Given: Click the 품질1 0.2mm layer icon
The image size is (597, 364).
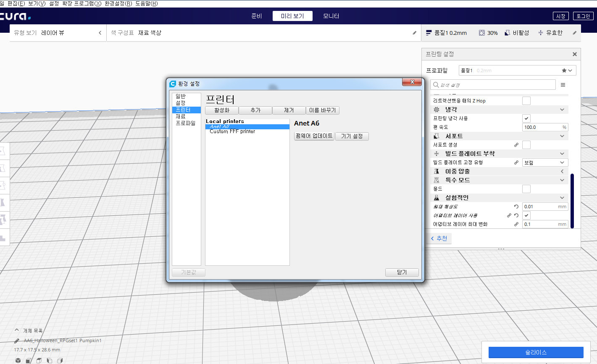Looking at the screenshot, I should click(429, 33).
